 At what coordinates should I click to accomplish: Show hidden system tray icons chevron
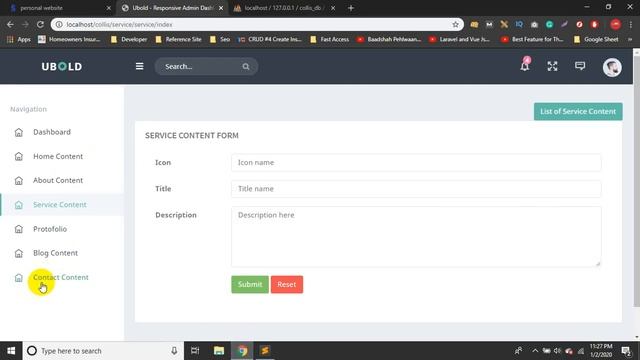[535, 351]
